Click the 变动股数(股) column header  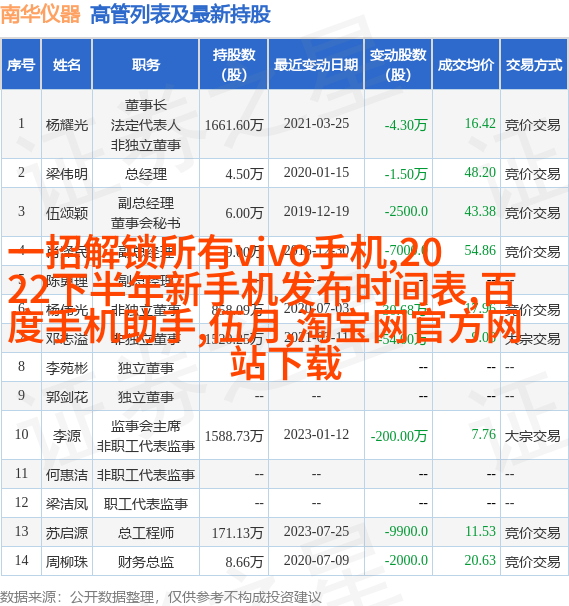pyautogui.click(x=398, y=64)
